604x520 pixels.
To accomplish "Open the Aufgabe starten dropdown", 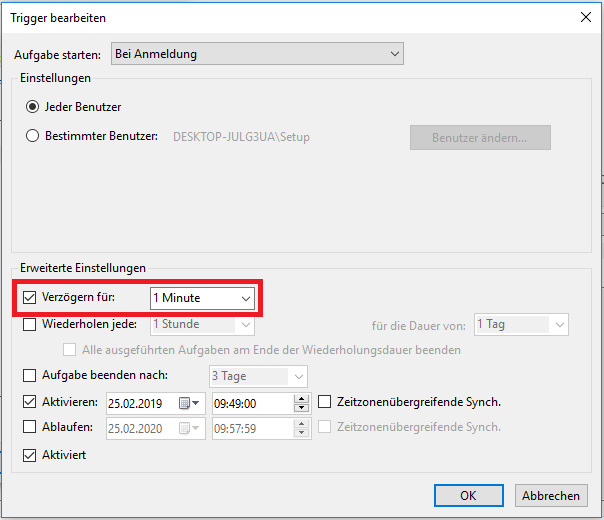I will [x=258, y=53].
